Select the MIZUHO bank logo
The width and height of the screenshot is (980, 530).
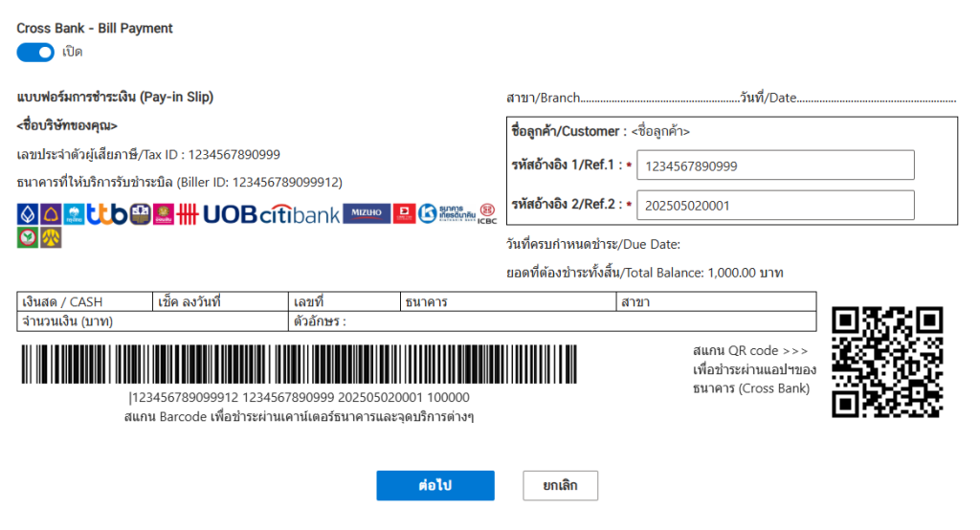pyautogui.click(x=367, y=213)
